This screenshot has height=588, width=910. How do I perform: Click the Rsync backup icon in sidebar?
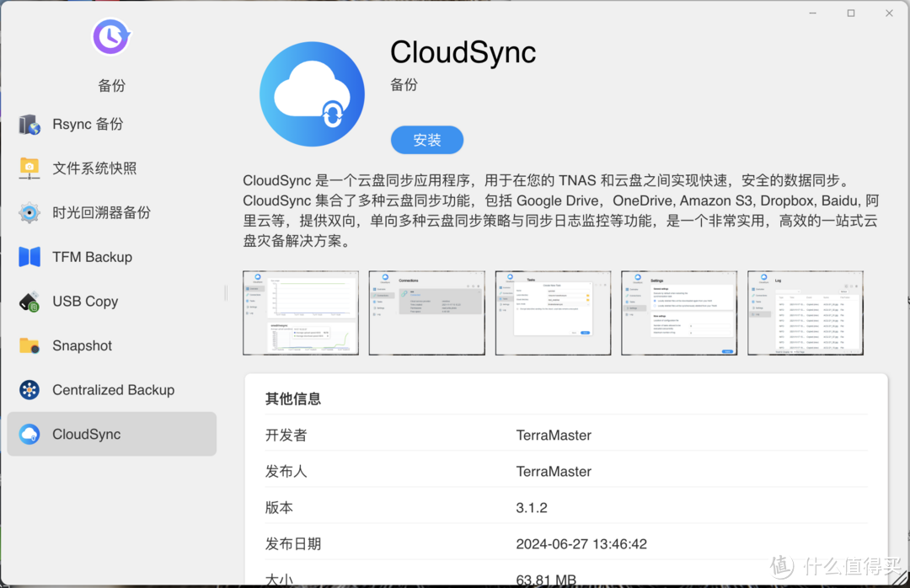coord(29,125)
